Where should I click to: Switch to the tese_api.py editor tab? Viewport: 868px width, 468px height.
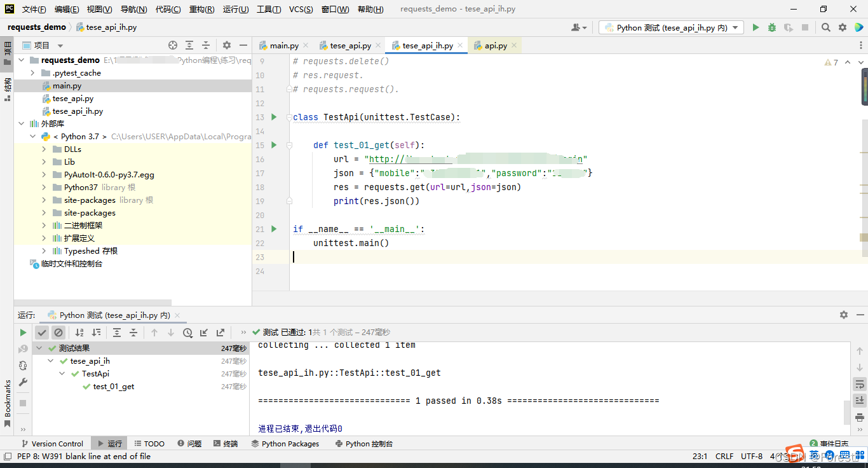pyautogui.click(x=351, y=45)
